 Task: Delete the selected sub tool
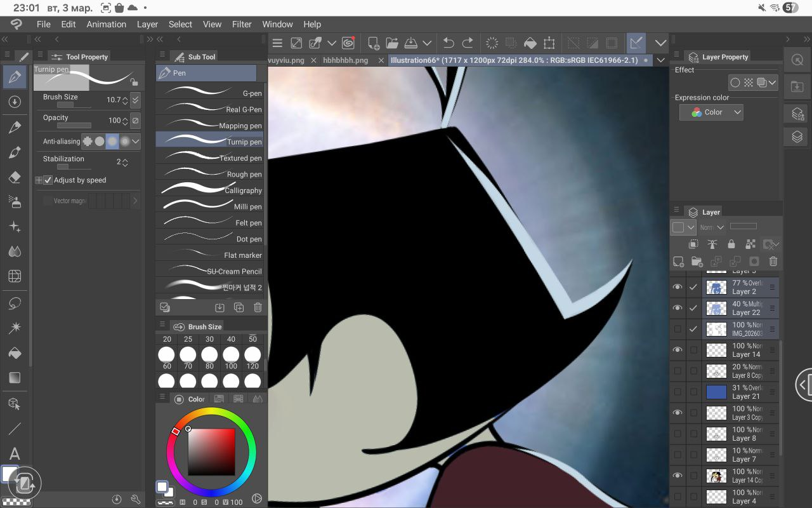[x=258, y=307]
